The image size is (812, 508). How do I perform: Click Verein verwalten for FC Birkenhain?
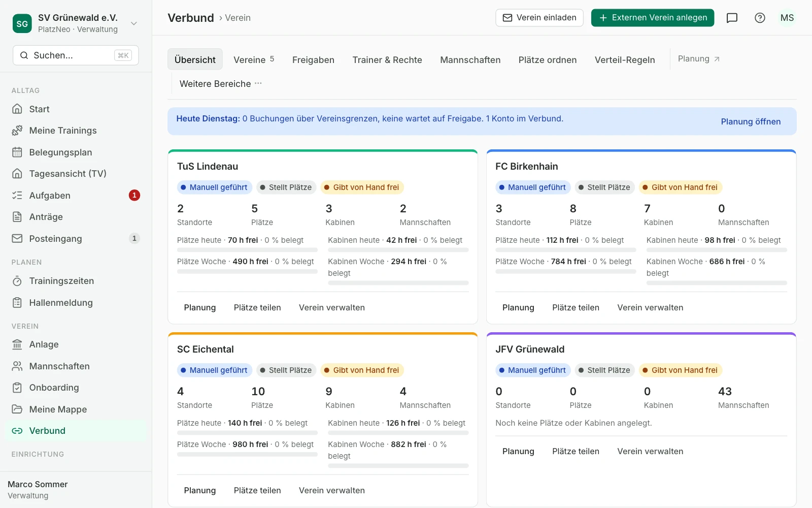coord(650,308)
